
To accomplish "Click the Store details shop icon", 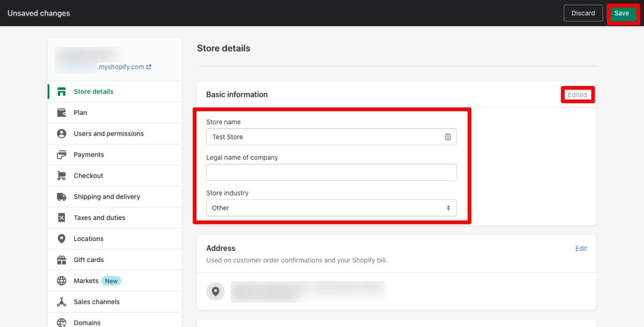I will pos(62,92).
